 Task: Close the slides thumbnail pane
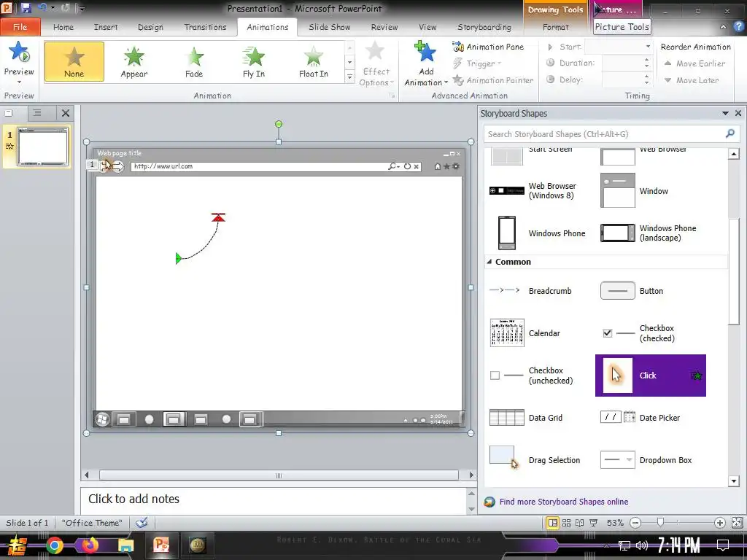[x=66, y=113]
